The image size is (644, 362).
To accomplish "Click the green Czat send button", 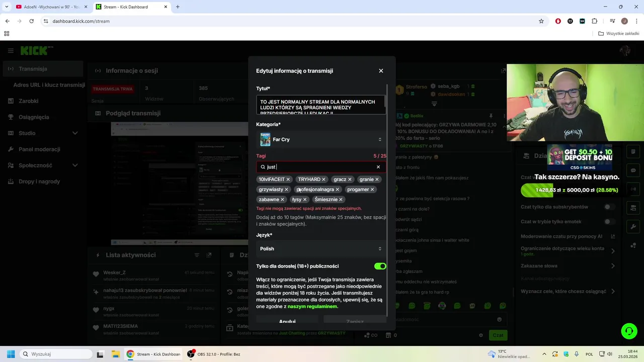I will tap(498, 335).
